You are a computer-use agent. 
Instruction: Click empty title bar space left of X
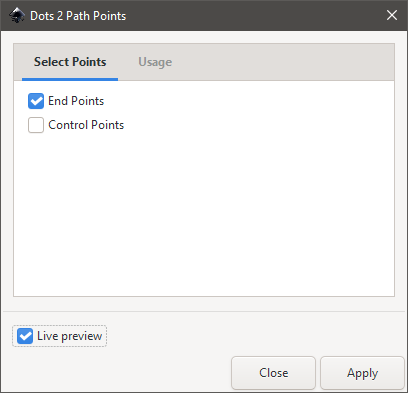tap(253, 15)
